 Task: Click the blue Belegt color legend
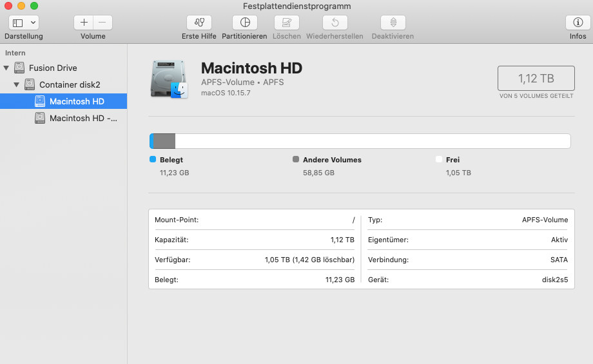coord(153,160)
